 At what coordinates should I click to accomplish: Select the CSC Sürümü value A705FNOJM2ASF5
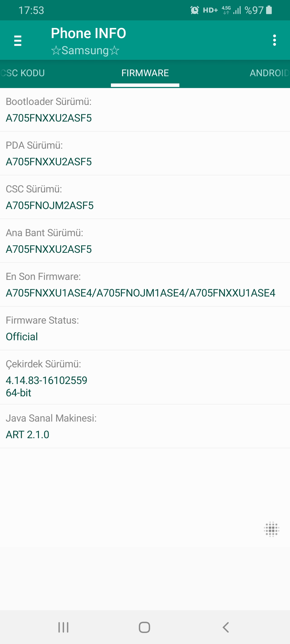click(50, 206)
